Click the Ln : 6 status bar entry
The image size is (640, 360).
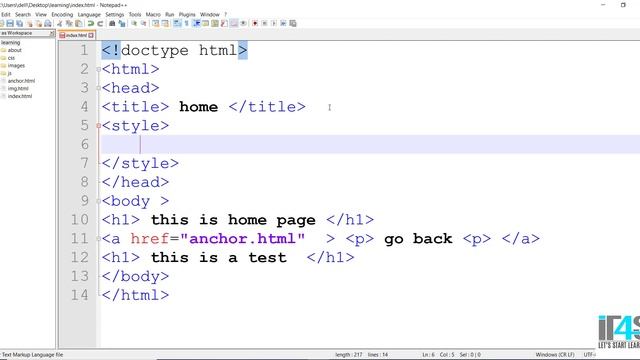tap(429, 355)
